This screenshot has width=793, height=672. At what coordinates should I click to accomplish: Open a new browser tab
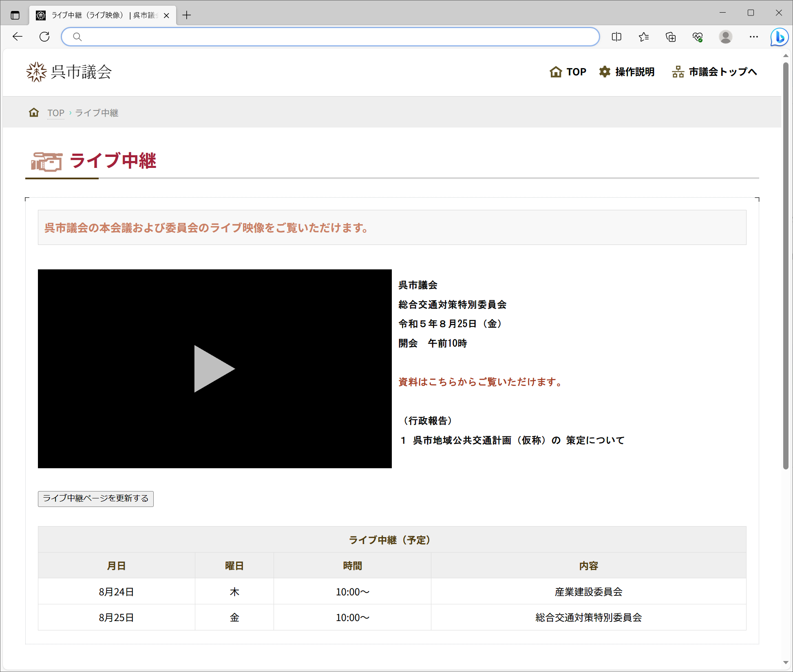[187, 15]
